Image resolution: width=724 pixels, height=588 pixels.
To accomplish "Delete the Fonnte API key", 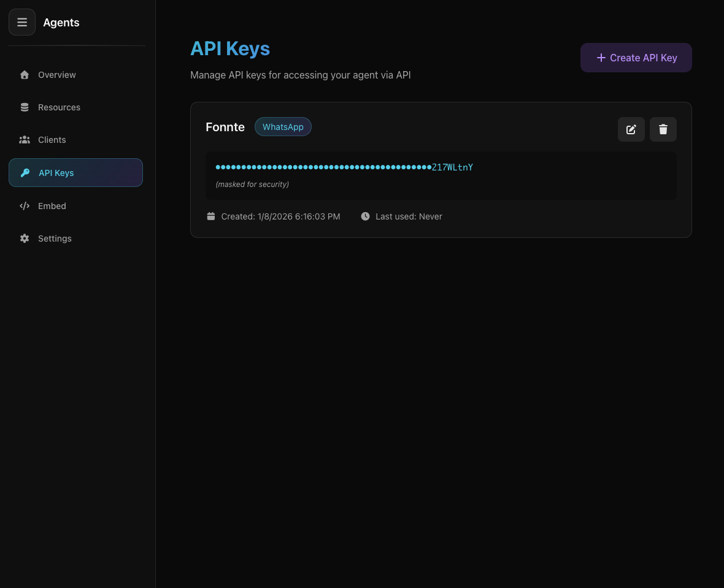I will [x=663, y=129].
